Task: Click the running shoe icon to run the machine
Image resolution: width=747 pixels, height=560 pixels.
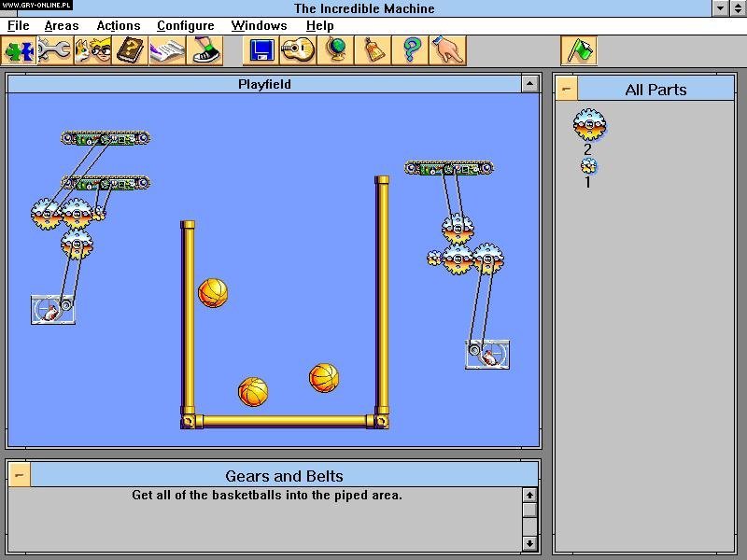Action: click(x=204, y=51)
